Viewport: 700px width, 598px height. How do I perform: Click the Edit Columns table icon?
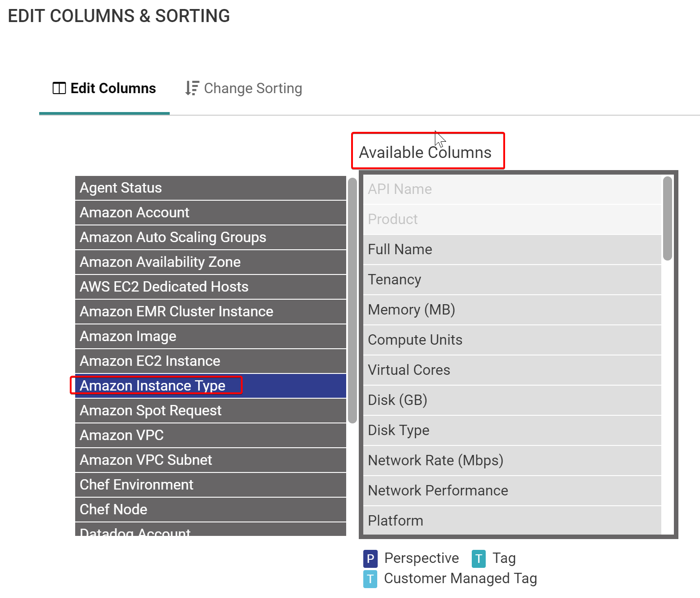(59, 88)
